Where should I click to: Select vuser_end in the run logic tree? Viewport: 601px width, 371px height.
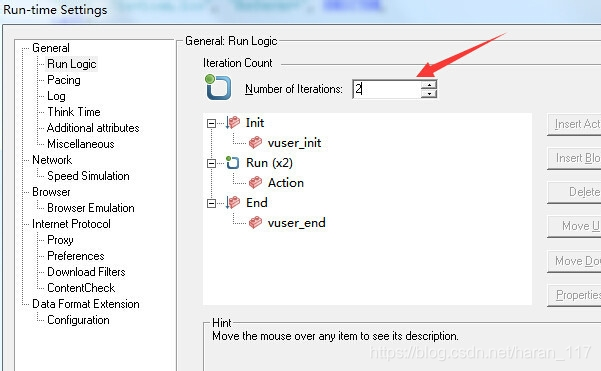point(297,223)
